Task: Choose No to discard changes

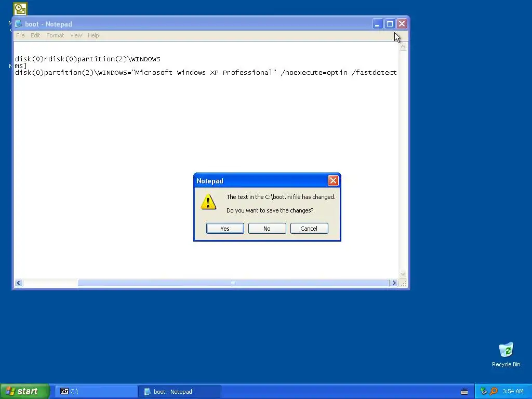Action: 267,229
